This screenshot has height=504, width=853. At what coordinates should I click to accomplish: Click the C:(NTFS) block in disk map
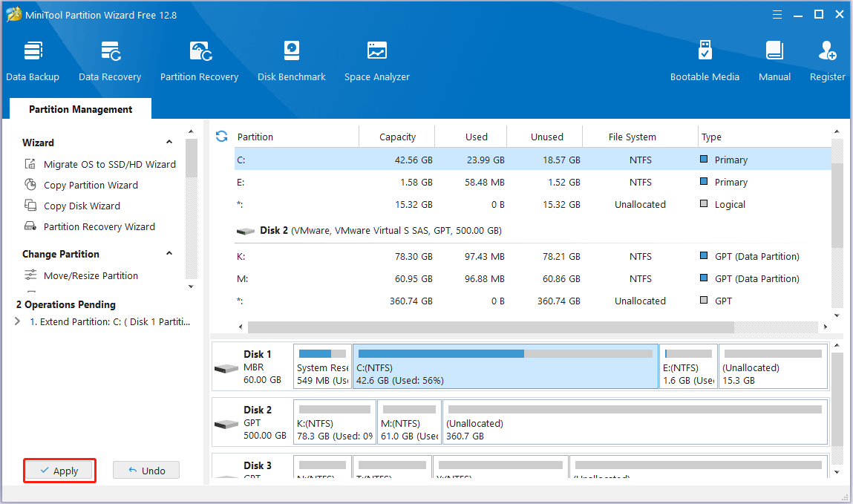click(506, 366)
